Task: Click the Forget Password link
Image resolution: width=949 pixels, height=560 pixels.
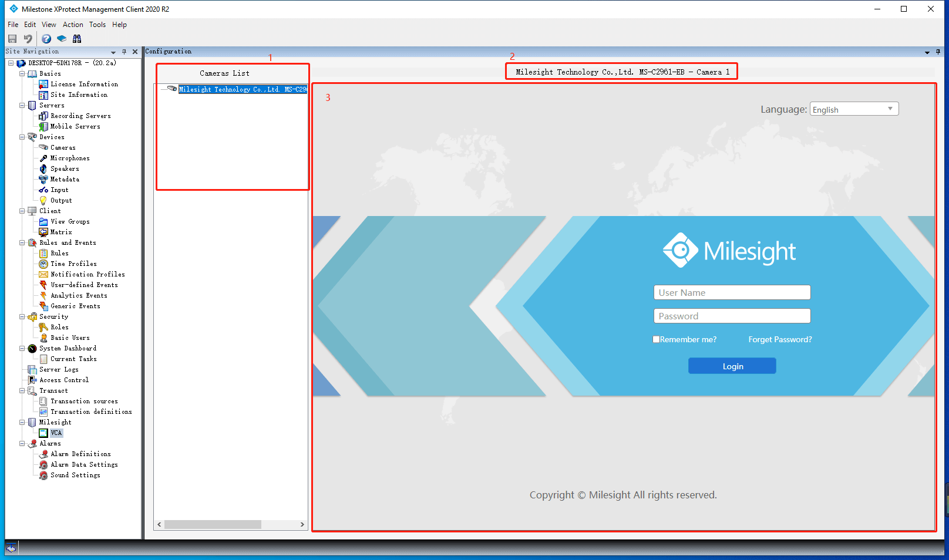Action: pyautogui.click(x=780, y=339)
